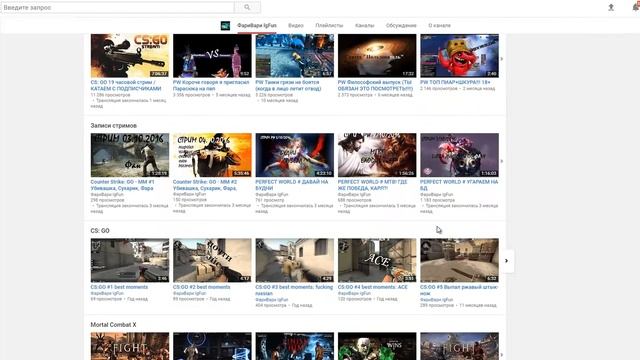The width and height of the screenshot is (640, 360).
Task: Switch to the Каналы tab
Action: point(364,25)
